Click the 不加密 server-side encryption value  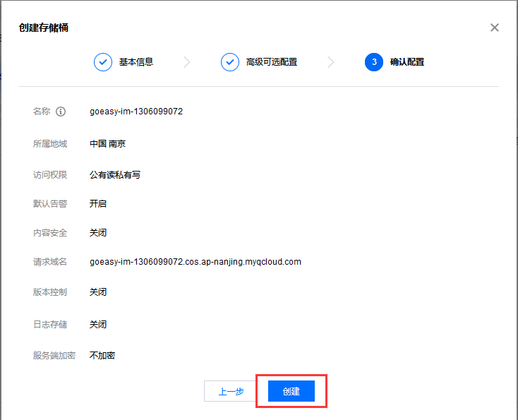click(102, 356)
